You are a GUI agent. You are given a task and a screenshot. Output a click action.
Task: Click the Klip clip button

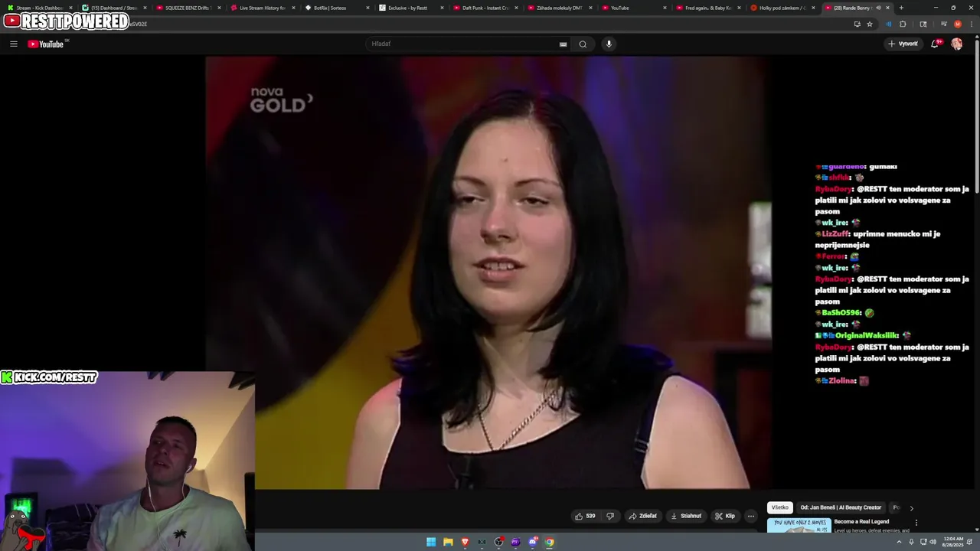click(725, 516)
